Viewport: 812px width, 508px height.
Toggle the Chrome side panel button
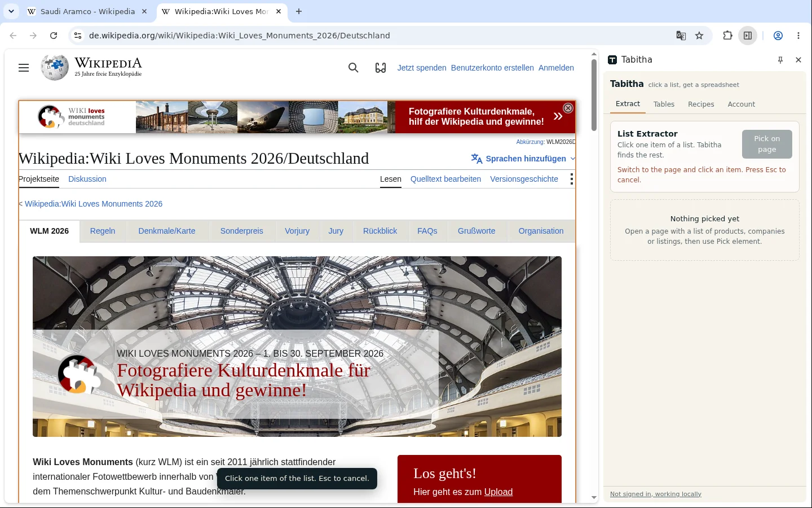748,36
